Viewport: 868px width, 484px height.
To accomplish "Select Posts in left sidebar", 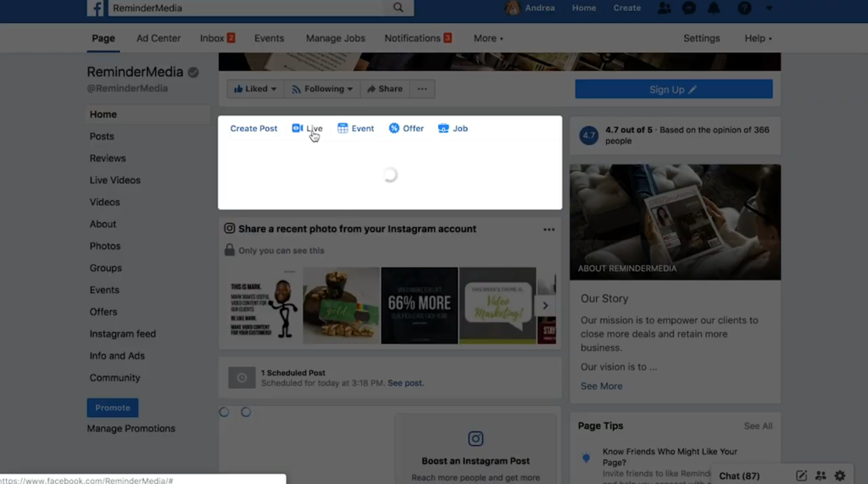I will pos(102,136).
